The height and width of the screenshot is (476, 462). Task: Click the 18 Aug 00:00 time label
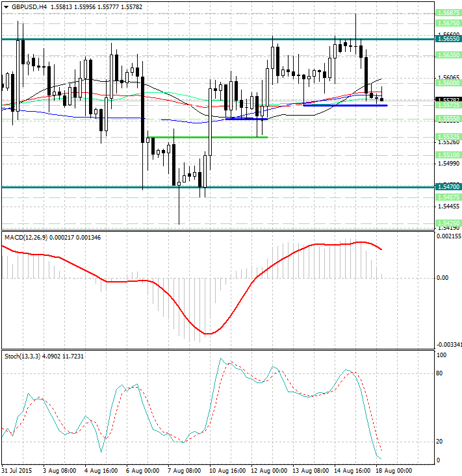point(394,470)
